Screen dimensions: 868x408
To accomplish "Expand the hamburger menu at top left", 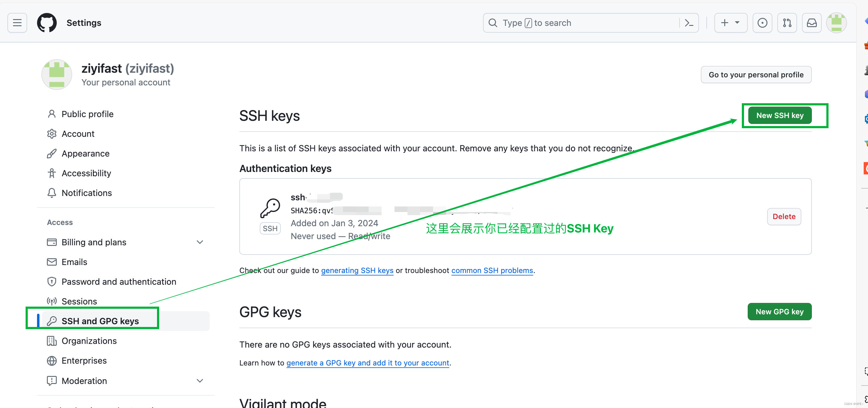I will point(17,23).
